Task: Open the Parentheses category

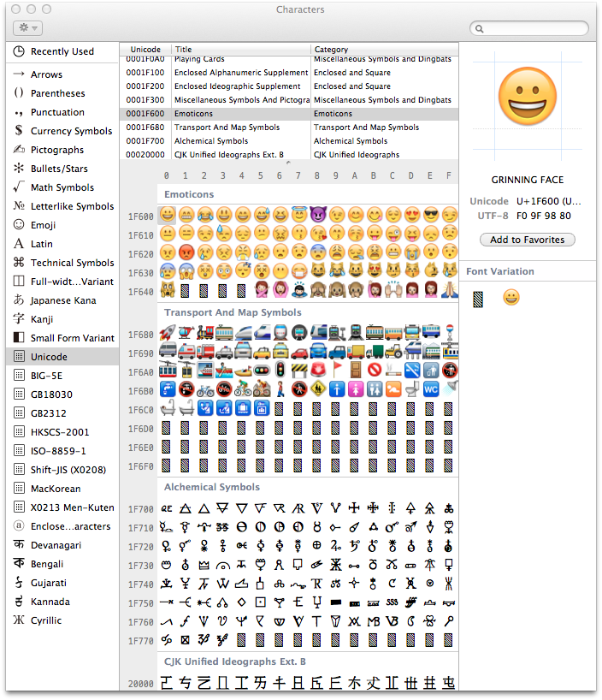Action: pos(62,93)
